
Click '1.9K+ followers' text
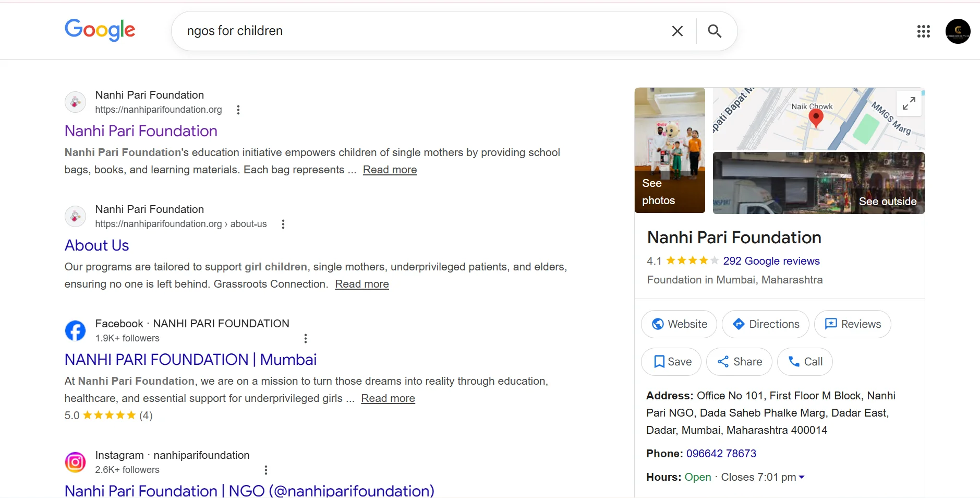click(x=127, y=338)
